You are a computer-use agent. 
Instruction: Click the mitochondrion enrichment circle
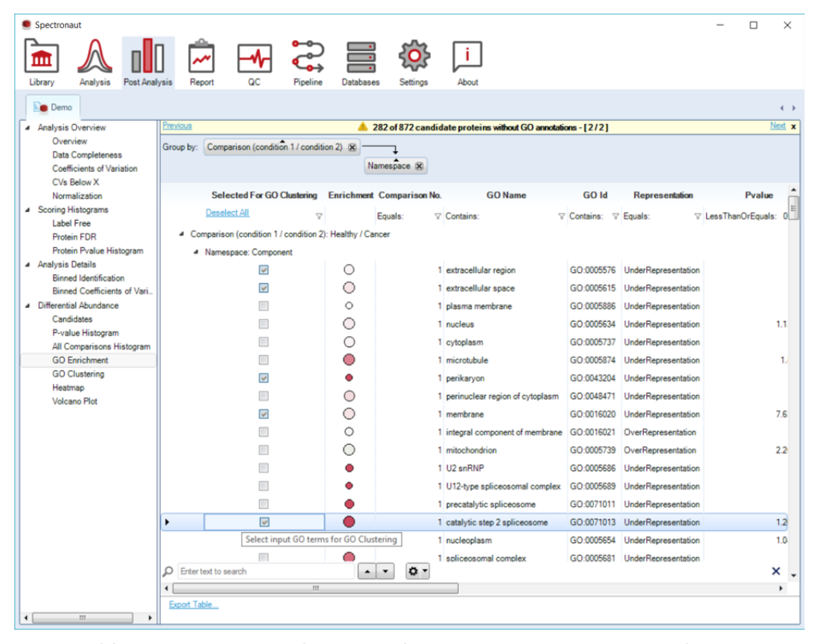tap(349, 450)
